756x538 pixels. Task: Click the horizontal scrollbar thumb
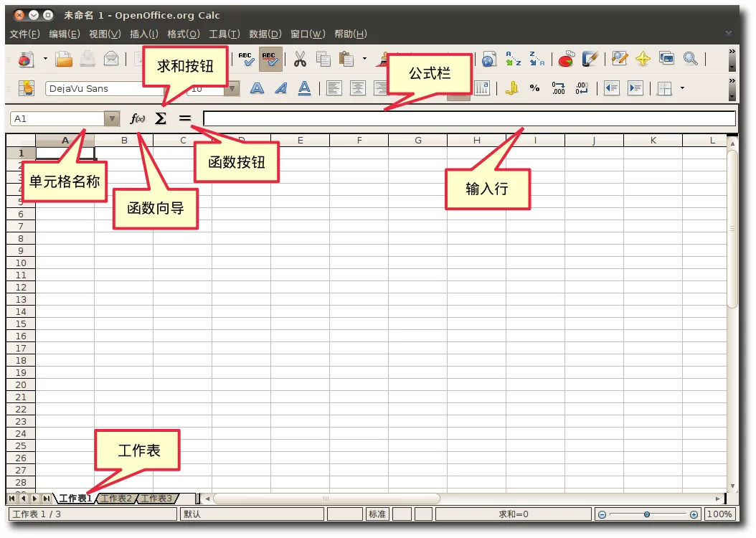pyautogui.click(x=326, y=499)
